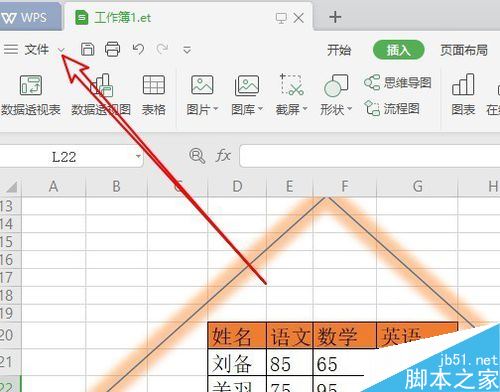Image resolution: width=500 pixels, height=392 pixels.
Task: Click the magnifier zoom icon by formula bar
Action: pos(197,156)
